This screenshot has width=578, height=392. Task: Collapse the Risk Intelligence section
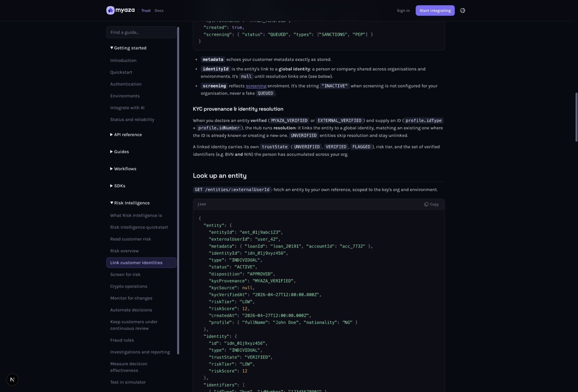coord(130,203)
